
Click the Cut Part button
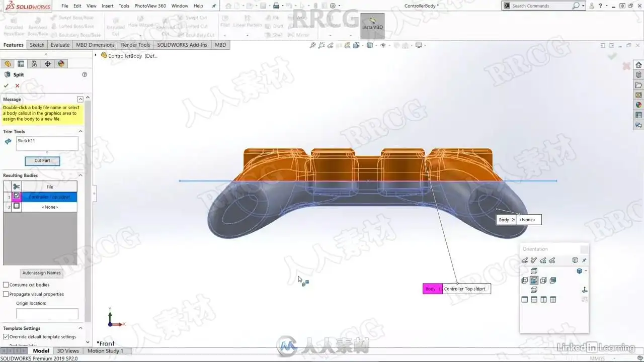pos(42,161)
